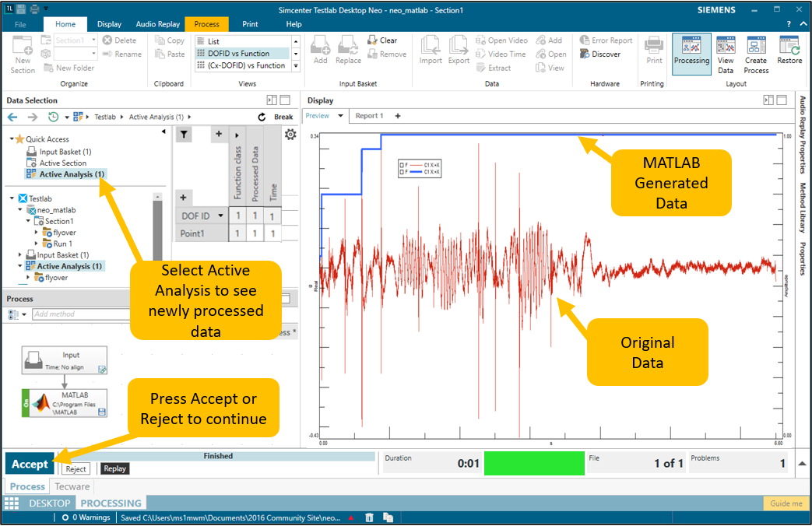Click the Replay button
Viewport: 812px width, 526px height.
(x=114, y=468)
